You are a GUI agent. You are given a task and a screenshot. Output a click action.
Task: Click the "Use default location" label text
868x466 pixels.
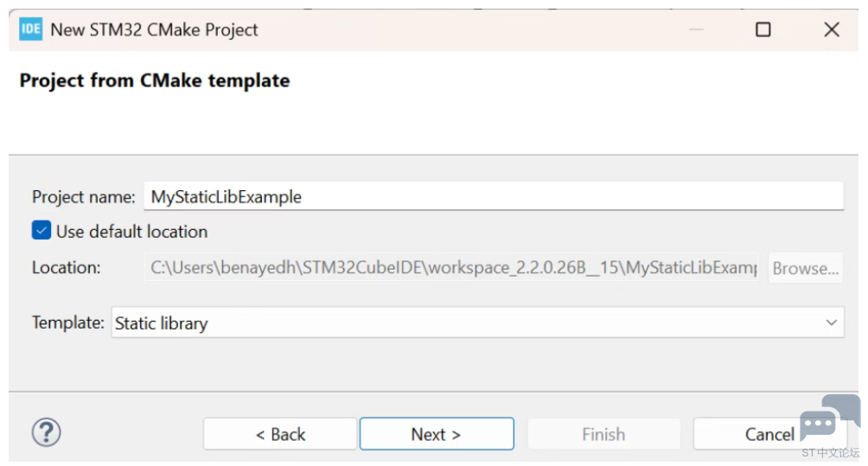(x=131, y=232)
